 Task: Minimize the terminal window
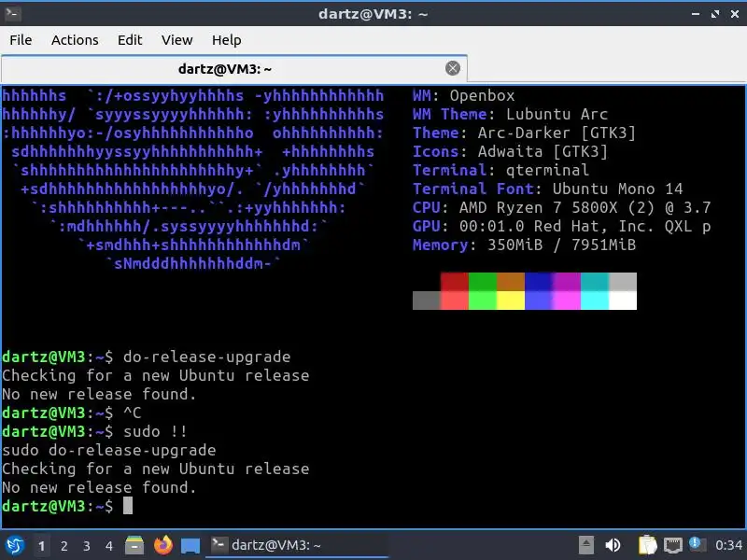click(696, 14)
